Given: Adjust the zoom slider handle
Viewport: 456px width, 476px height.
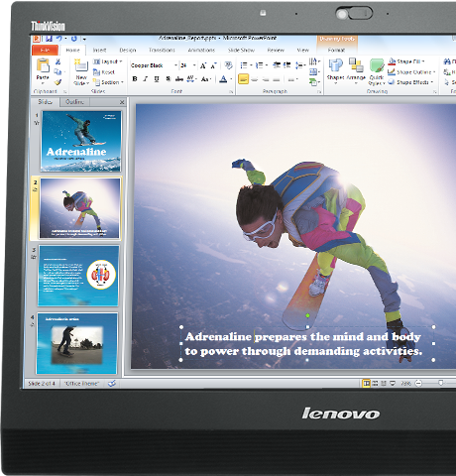Looking at the screenshot, I should coord(440,383).
